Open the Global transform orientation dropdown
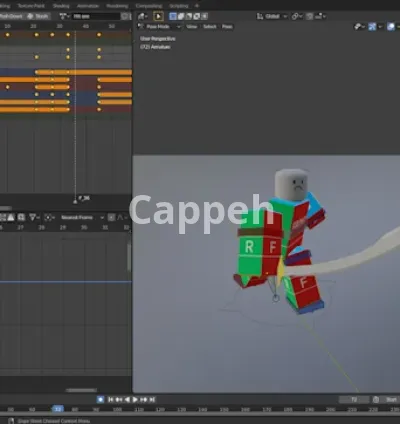 point(272,16)
